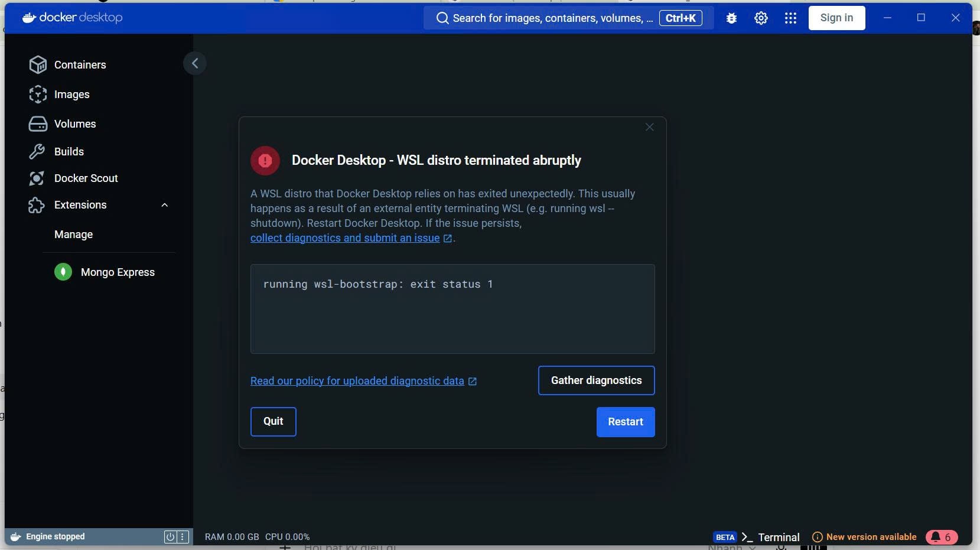Open notifications bell with 6 alerts

pos(942,537)
